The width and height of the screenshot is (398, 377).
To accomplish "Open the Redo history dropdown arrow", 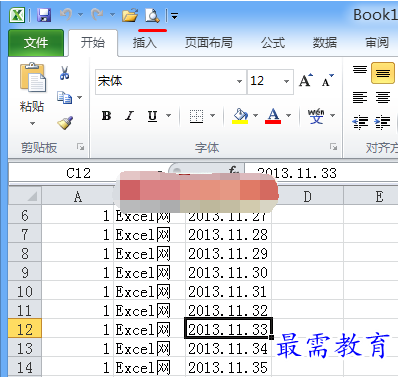I will [112, 15].
